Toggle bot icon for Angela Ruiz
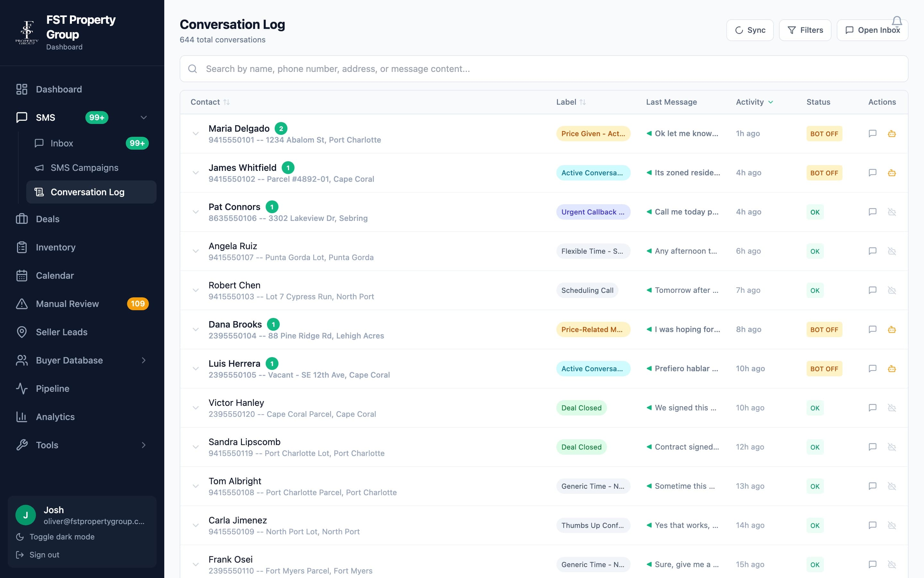Image resolution: width=924 pixels, height=578 pixels. [x=892, y=251]
